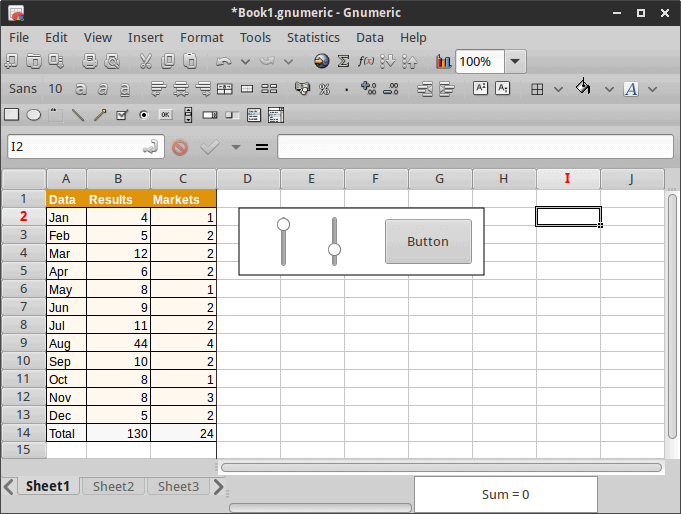
Task: Click the top-positioned slider knob in the sheet
Action: tap(284, 224)
